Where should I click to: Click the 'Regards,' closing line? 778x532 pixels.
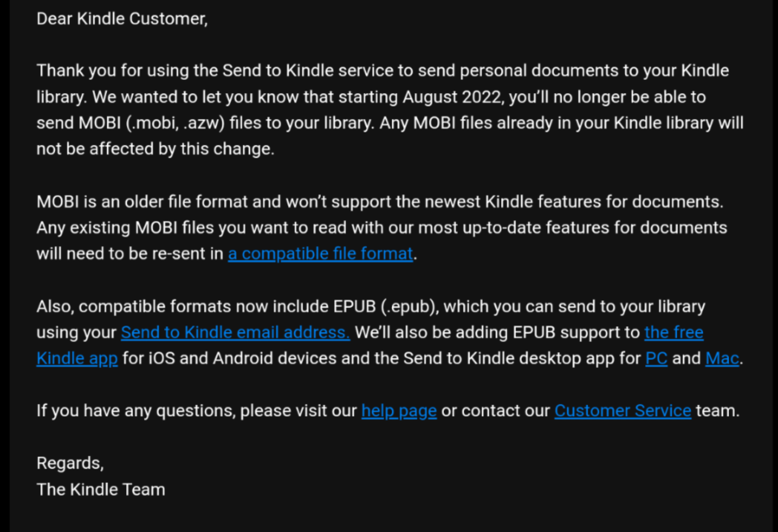click(70, 463)
